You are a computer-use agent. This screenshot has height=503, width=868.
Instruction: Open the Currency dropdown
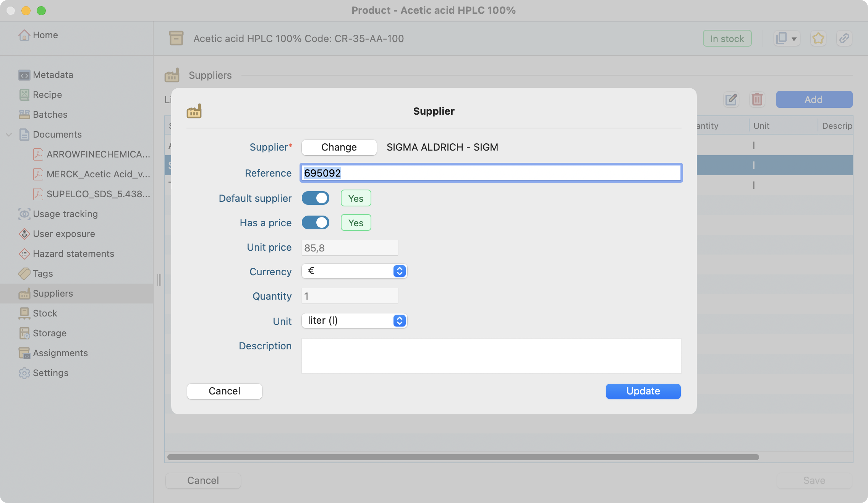click(354, 271)
